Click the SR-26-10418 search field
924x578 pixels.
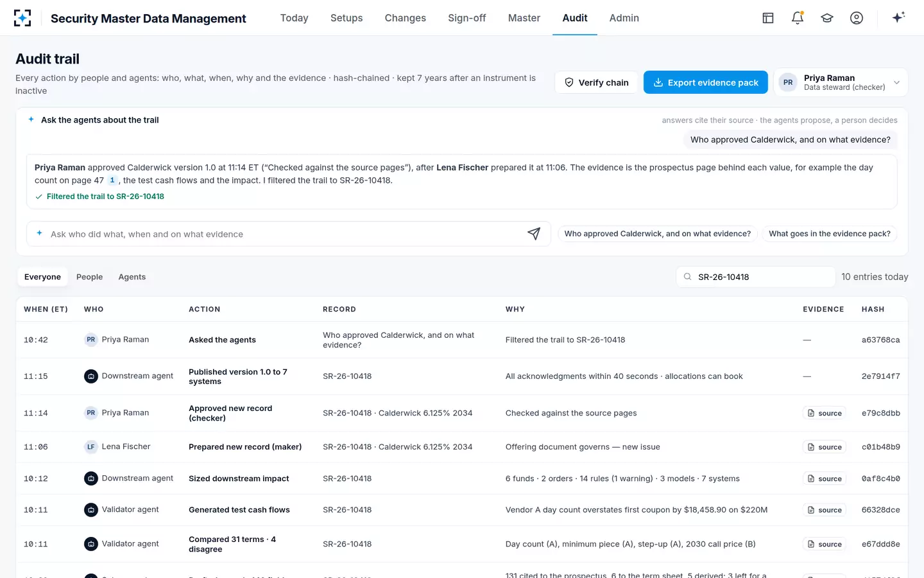[756, 277]
